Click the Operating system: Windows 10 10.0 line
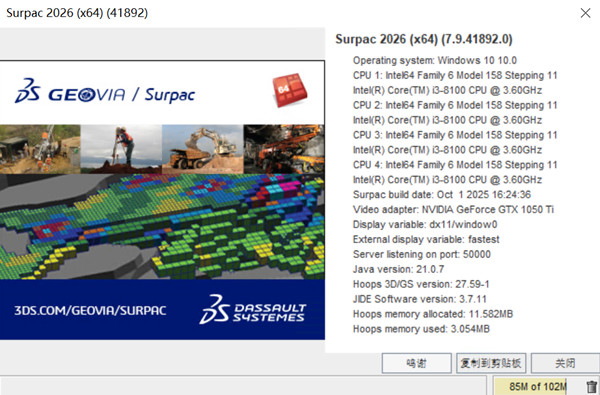 [x=435, y=60]
